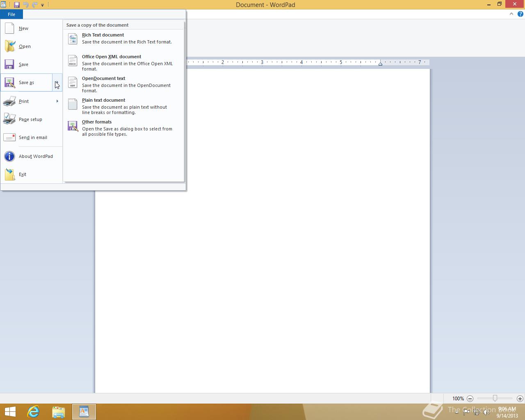Viewport: 525px width, 420px height.
Task: Expand the Print submenu arrow
Action: 57,101
